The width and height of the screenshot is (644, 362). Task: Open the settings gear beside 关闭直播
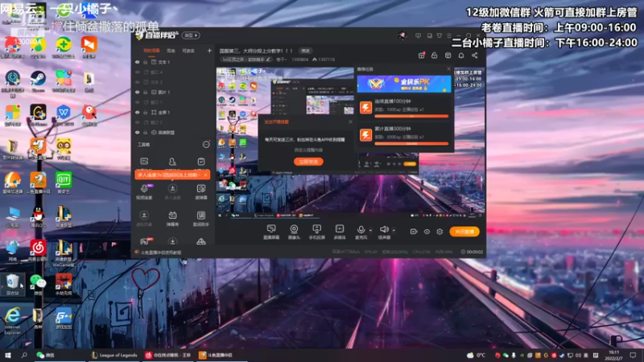(x=440, y=232)
